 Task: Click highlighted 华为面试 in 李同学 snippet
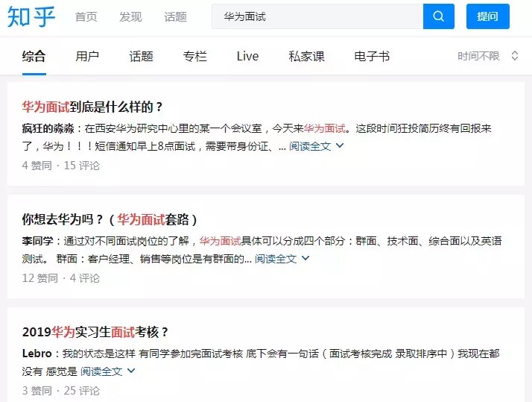tap(221, 241)
